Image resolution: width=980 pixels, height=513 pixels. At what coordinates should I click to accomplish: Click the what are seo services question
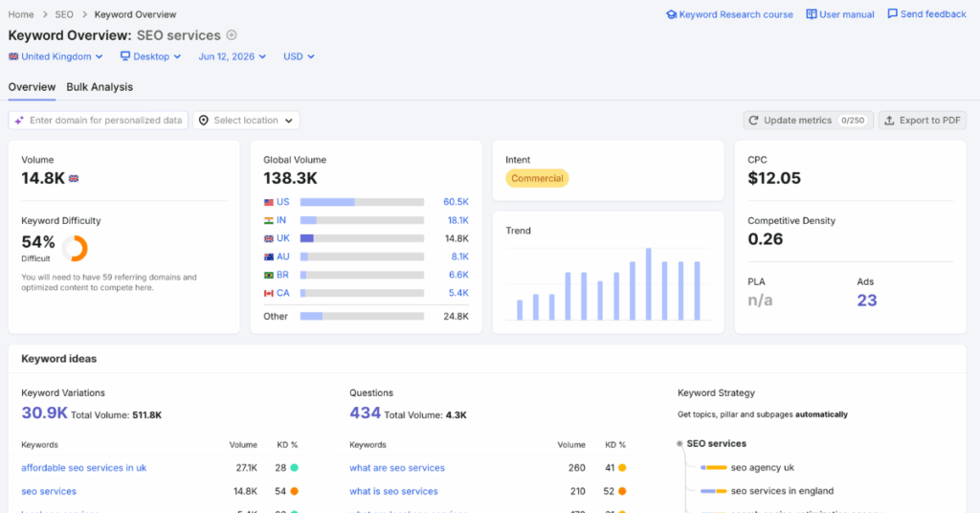pyautogui.click(x=397, y=467)
